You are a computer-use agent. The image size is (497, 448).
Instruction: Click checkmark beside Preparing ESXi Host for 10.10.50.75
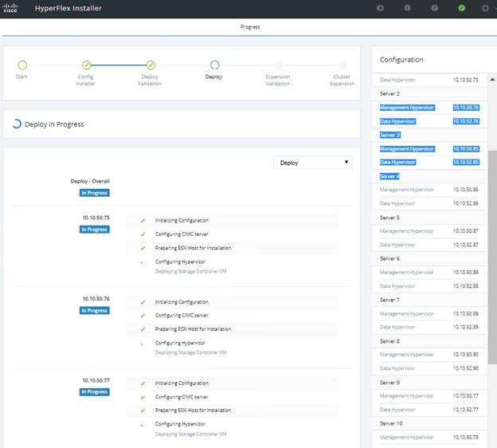click(143, 248)
